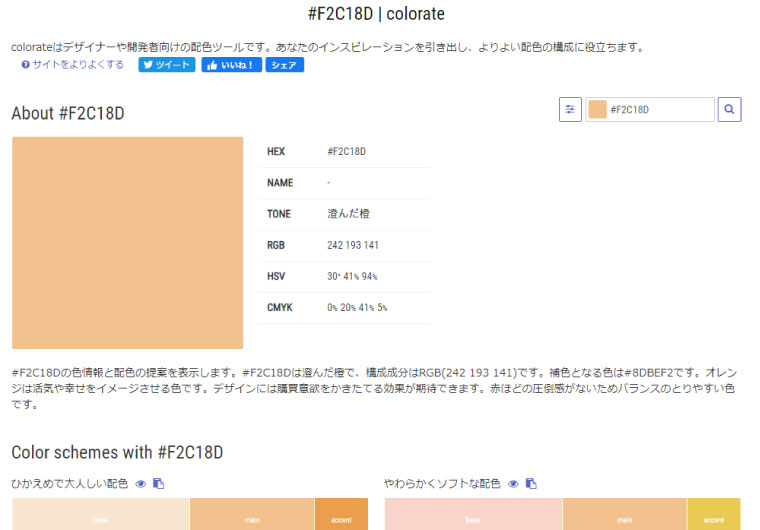
Task: Select the base color of ひかえめで大人しい配色
Action: (x=101, y=514)
